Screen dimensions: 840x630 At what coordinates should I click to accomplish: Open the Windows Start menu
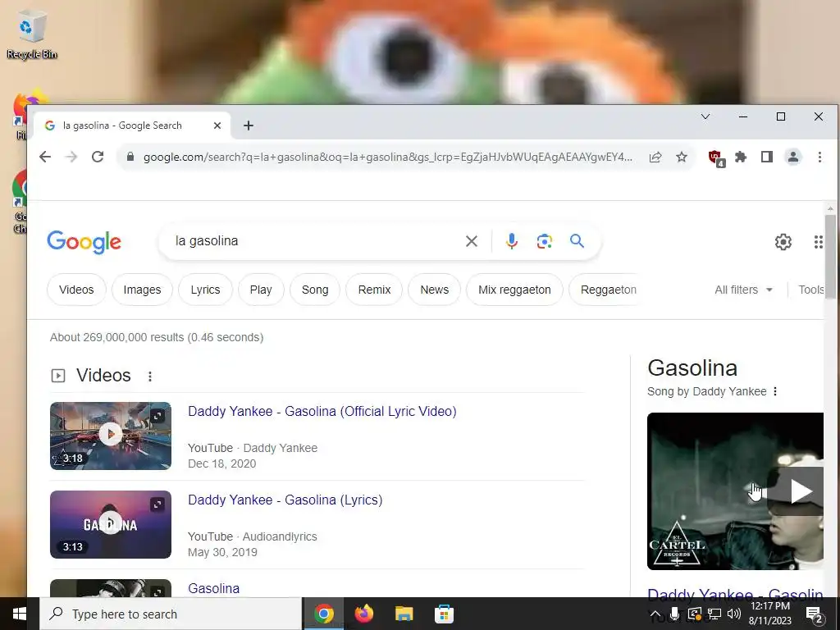[20, 614]
